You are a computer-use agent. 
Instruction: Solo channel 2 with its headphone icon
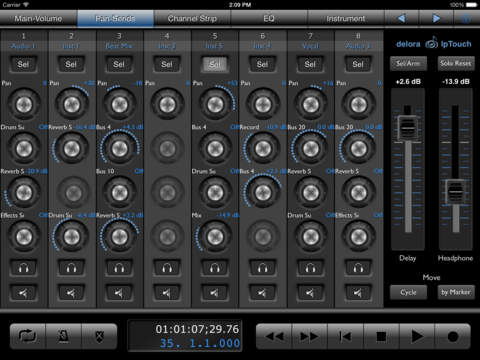coord(71,268)
